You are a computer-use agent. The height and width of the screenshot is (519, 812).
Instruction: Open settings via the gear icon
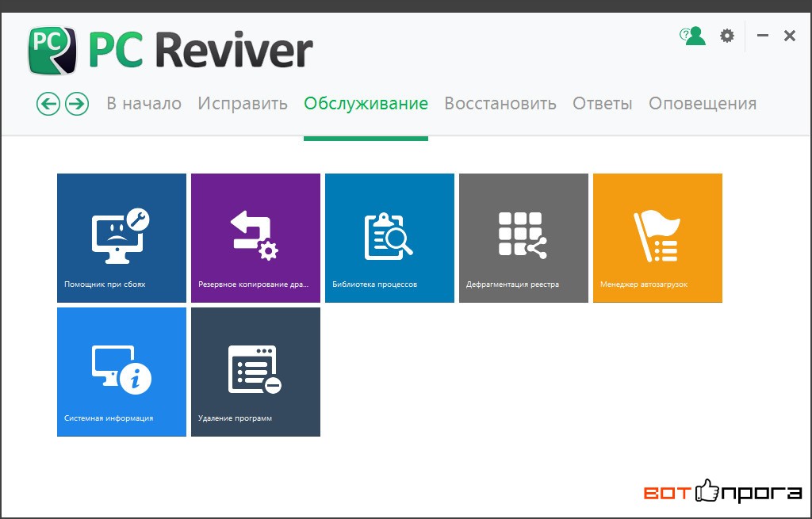tap(727, 36)
